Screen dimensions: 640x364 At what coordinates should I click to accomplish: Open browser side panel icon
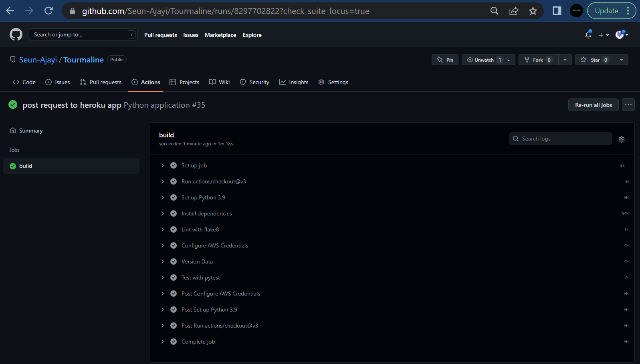[557, 11]
